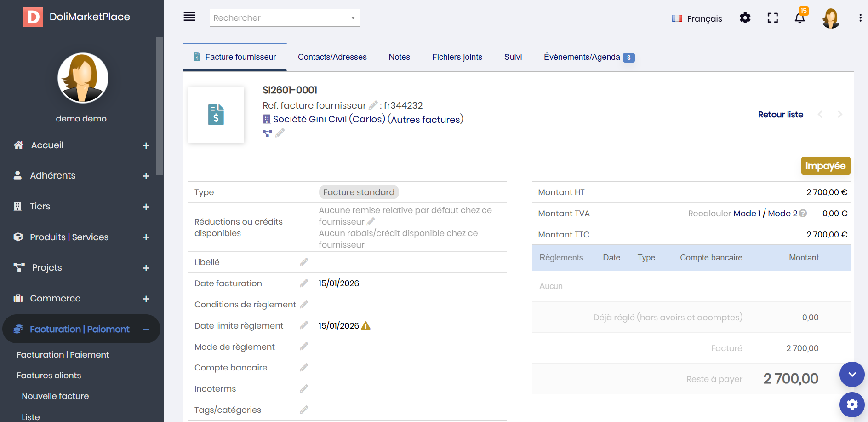Viewport: 868px width, 422px height.
Task: Click the three-dot vertical menu icon
Action: (860, 18)
